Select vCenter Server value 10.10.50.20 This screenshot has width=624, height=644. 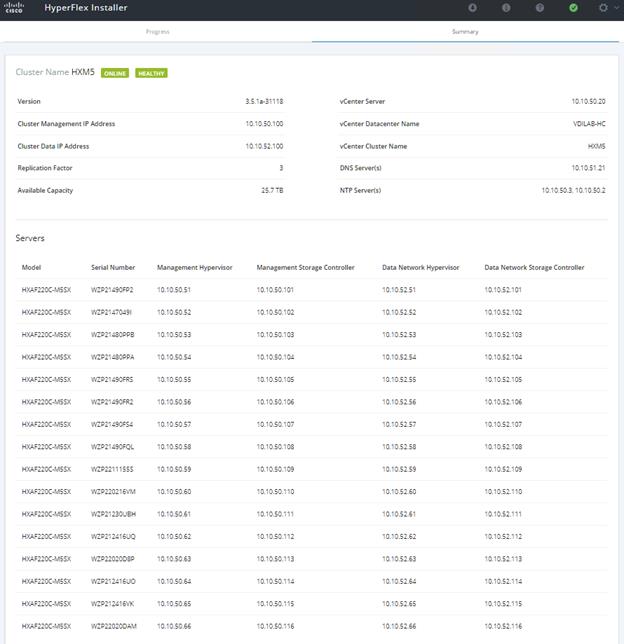tap(588, 101)
